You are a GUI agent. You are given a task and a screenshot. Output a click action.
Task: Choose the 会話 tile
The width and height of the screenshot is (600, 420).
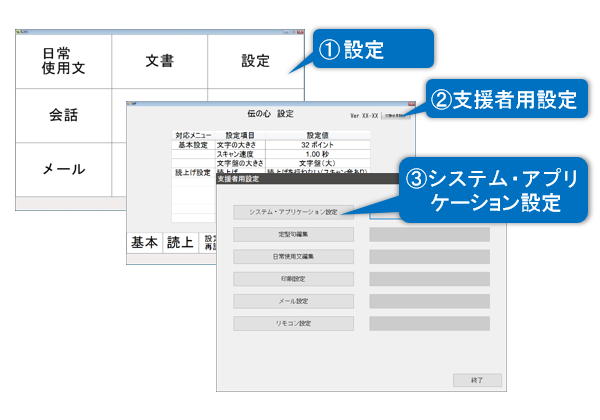click(62, 114)
